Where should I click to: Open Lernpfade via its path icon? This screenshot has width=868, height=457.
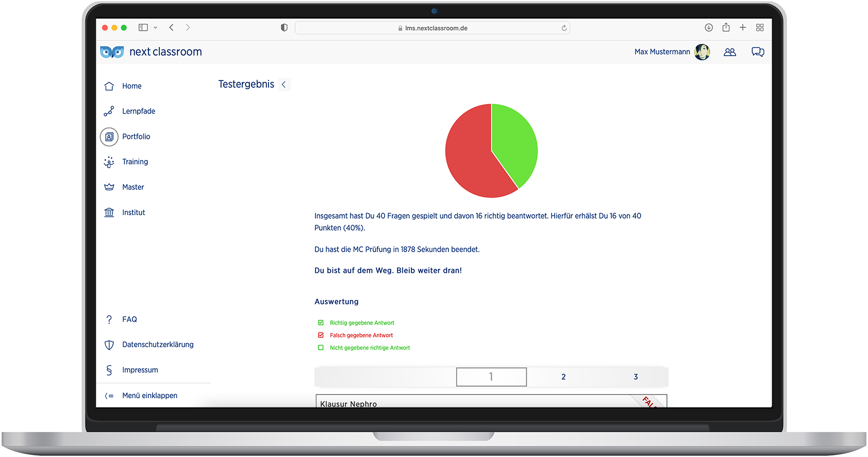point(109,111)
